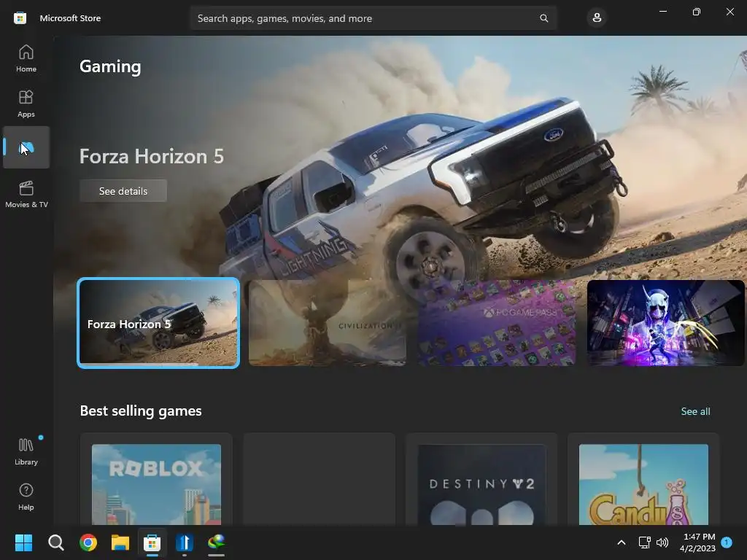The image size is (747, 560).
Task: Open the blue app icon in taskbar
Action: click(185, 542)
